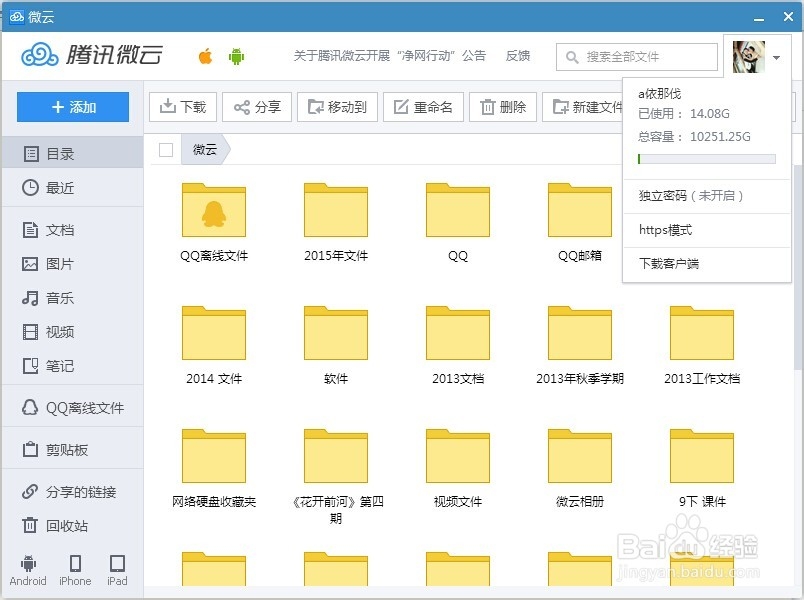Select 音乐 category in the sidebar

point(72,298)
